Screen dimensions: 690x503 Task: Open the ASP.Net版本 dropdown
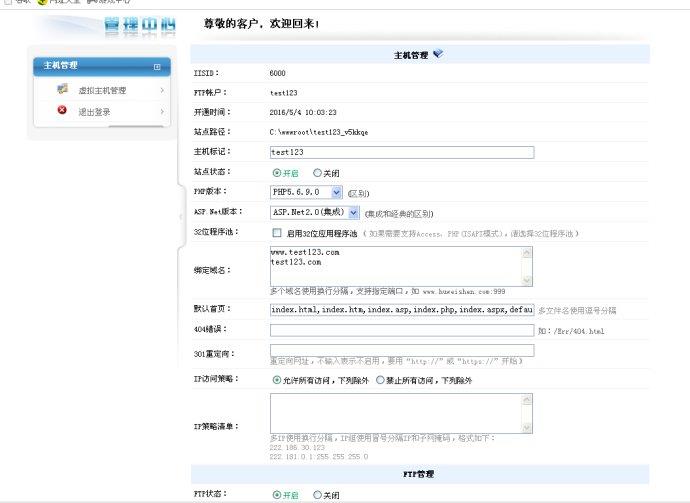click(315, 213)
